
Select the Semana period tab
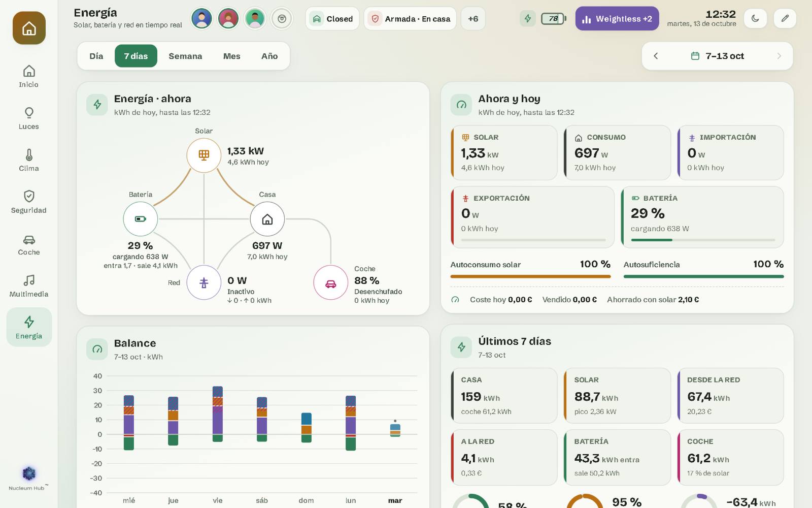185,56
